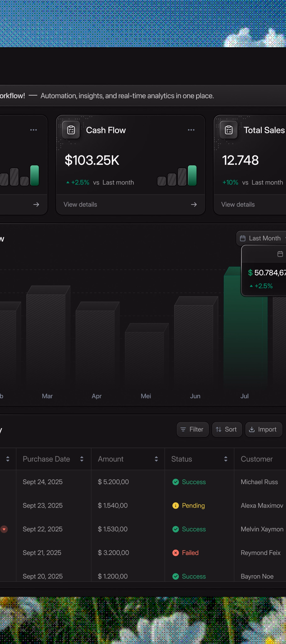Click the red down-arrow badge in Sept 22 row

pos(4,529)
